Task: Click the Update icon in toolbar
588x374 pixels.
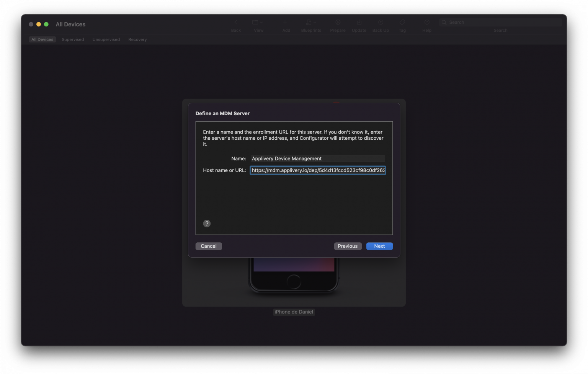Action: coord(359,22)
